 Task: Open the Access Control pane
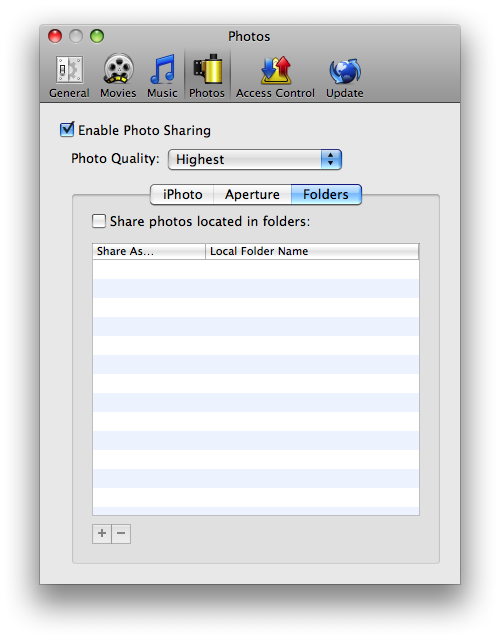pos(275,76)
